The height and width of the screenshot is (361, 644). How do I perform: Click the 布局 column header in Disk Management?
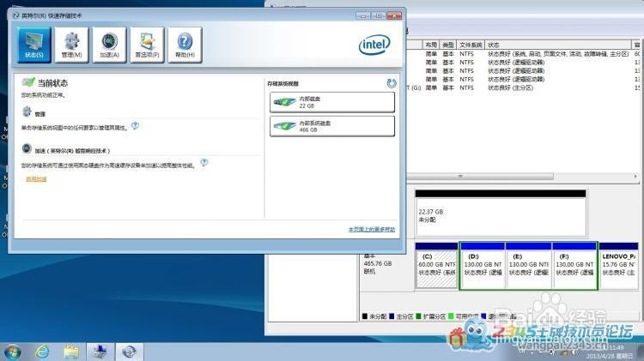(x=431, y=45)
